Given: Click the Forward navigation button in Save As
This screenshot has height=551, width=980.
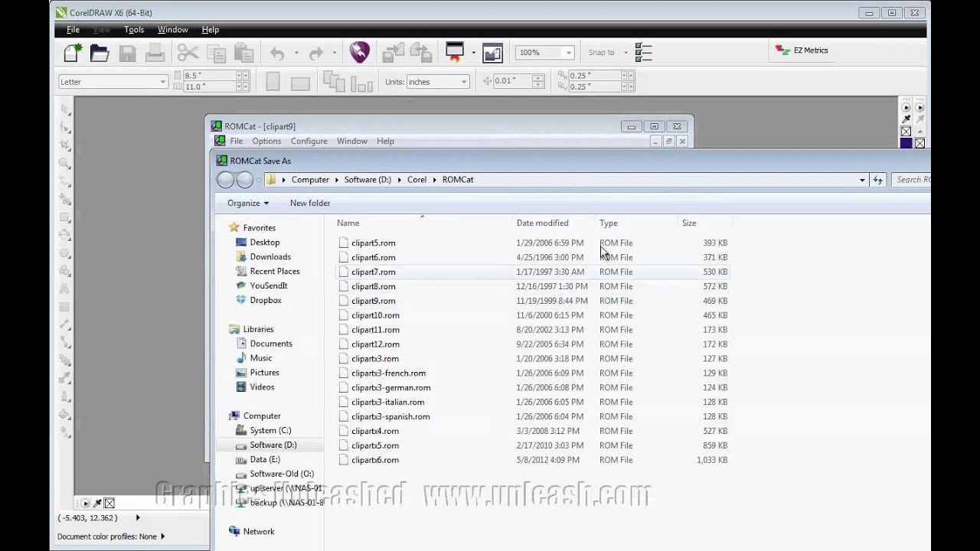Looking at the screenshot, I should (245, 180).
